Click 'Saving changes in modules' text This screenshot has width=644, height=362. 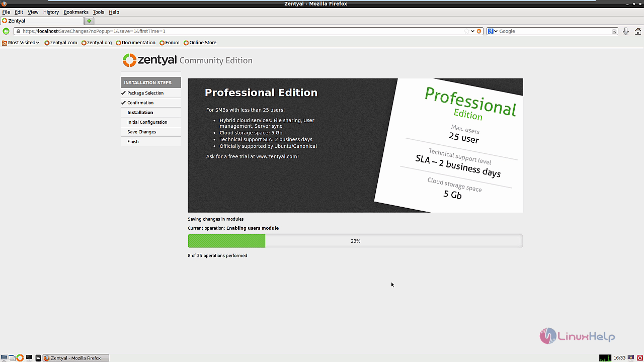pyautogui.click(x=215, y=219)
